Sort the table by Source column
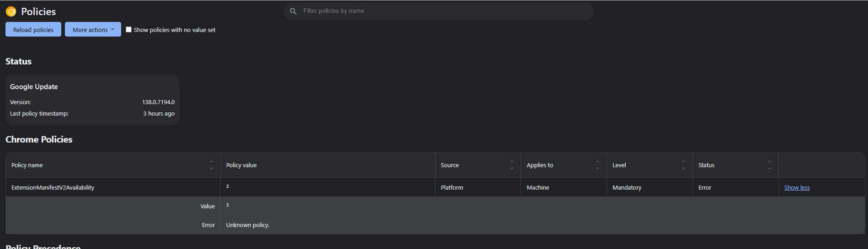 point(511,165)
